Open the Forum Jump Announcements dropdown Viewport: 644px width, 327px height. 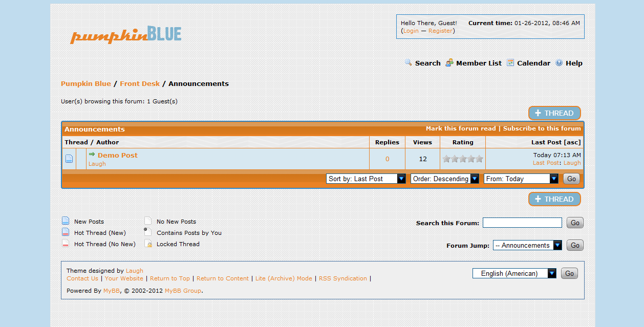click(527, 245)
